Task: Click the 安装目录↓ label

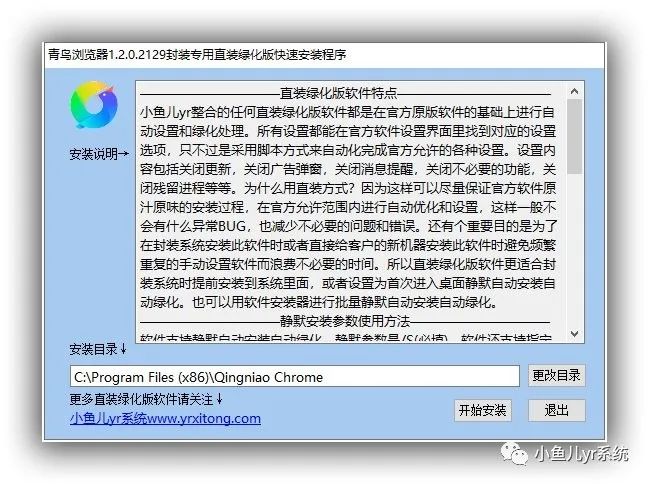Action: point(98,349)
